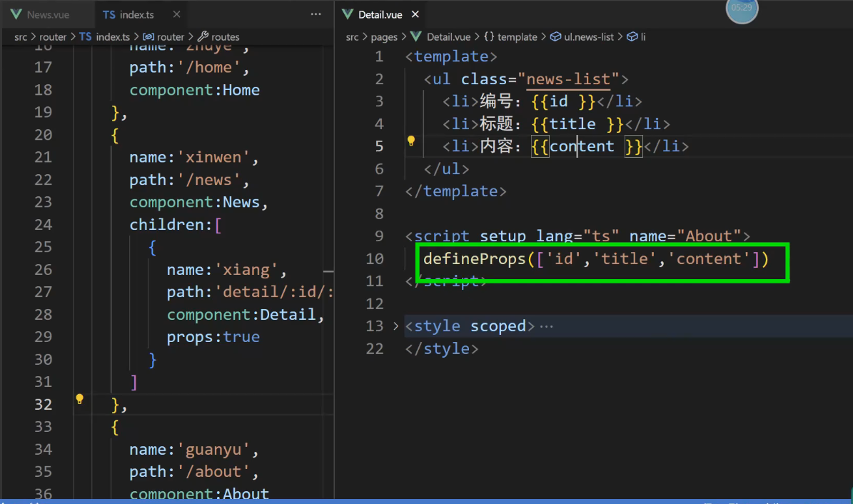Click on 'defineProps' in Detail.vue

point(475,258)
